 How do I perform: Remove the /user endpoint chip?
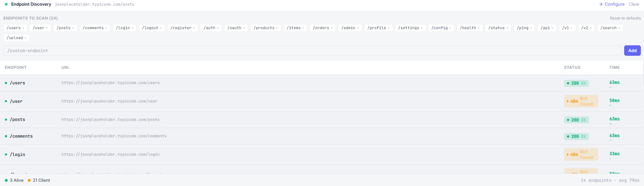point(47,28)
